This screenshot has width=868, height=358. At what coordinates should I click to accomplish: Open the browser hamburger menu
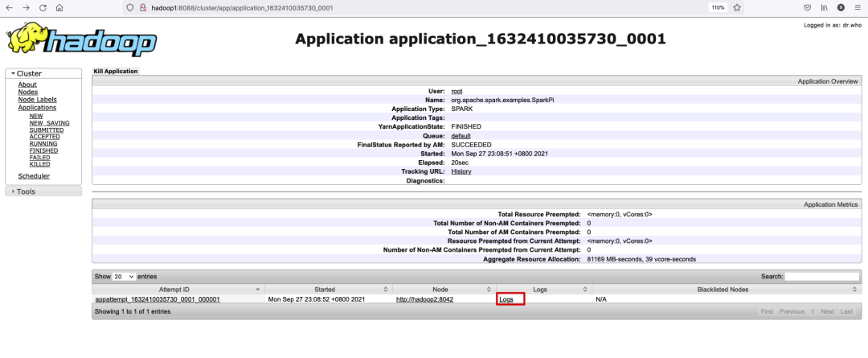click(857, 8)
